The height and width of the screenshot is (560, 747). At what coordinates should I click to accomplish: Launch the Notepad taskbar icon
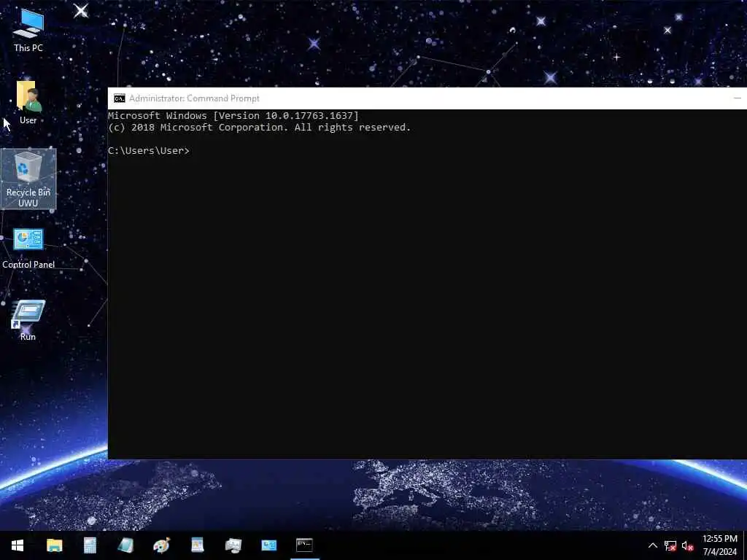(125, 545)
